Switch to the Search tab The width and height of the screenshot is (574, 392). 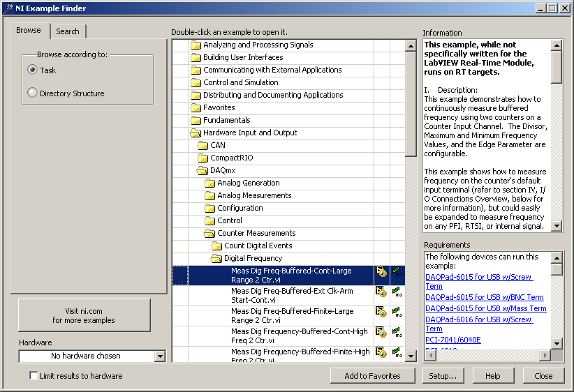68,31
